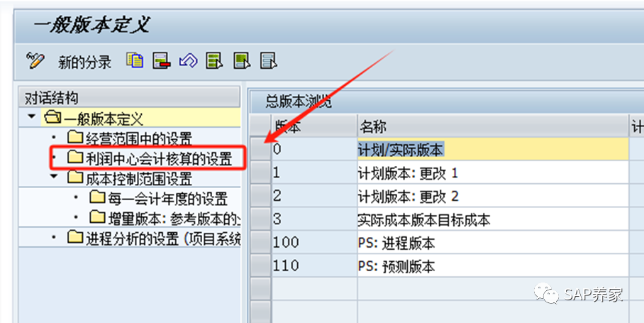Click the 计划版本: 更改 2 cell
Screen dimensions: 644x323
(x=493, y=196)
